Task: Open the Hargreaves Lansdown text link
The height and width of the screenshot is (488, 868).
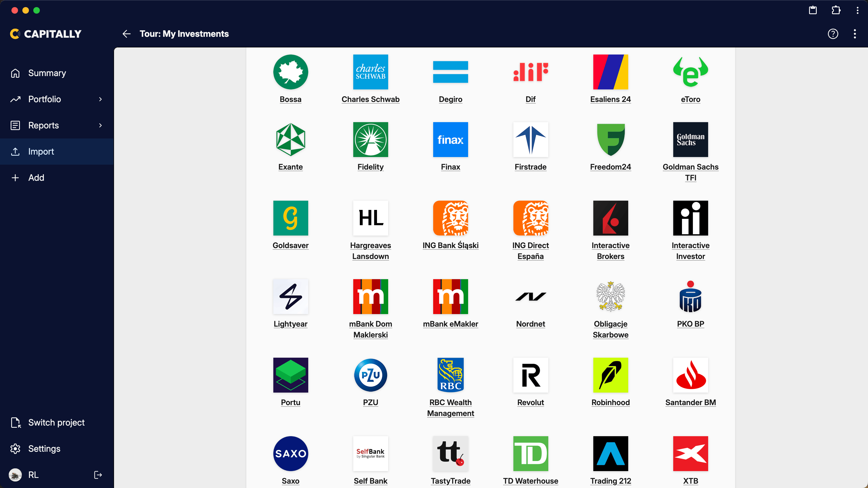Action: pos(370,251)
